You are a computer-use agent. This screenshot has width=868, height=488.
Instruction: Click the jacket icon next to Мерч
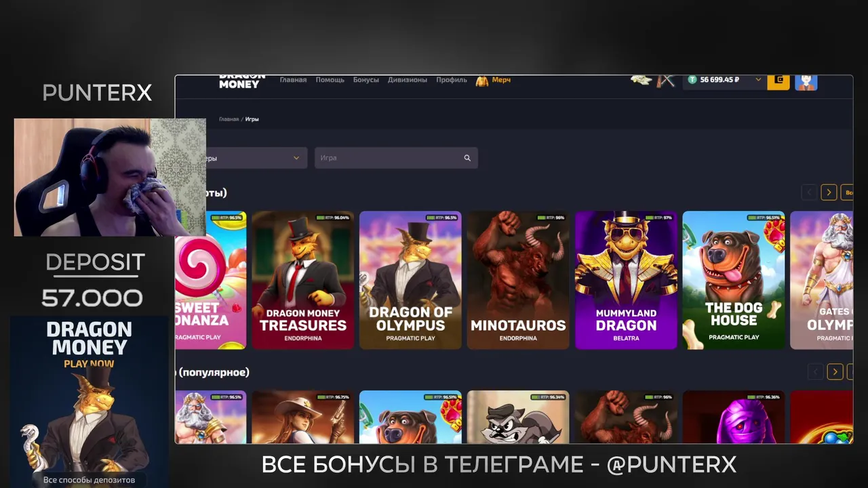(482, 81)
